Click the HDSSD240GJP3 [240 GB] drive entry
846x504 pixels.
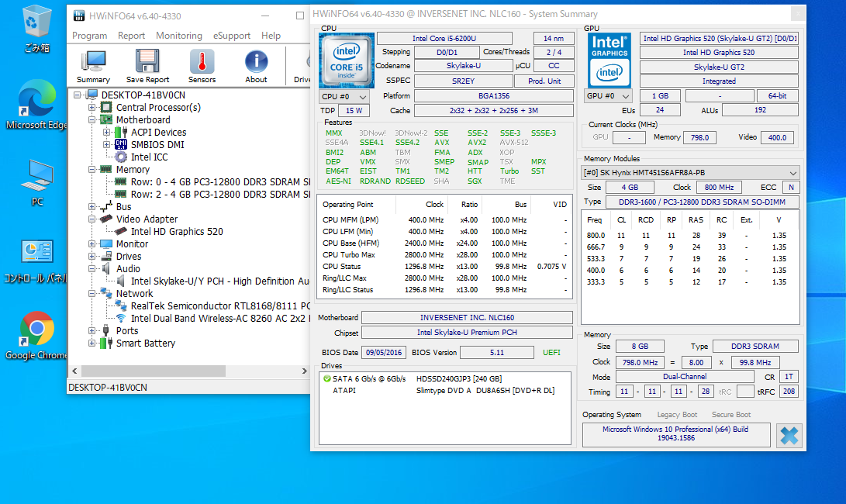pos(458,379)
